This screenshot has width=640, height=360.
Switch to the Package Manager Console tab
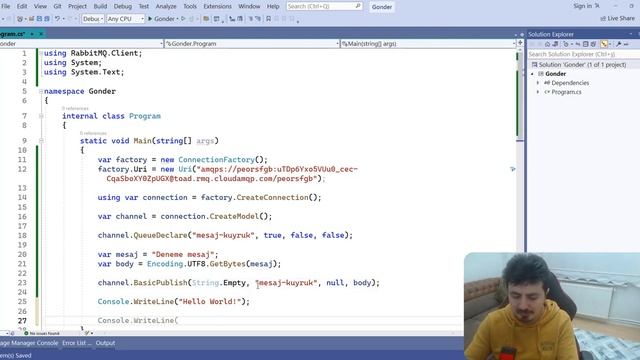pyautogui.click(x=29, y=343)
